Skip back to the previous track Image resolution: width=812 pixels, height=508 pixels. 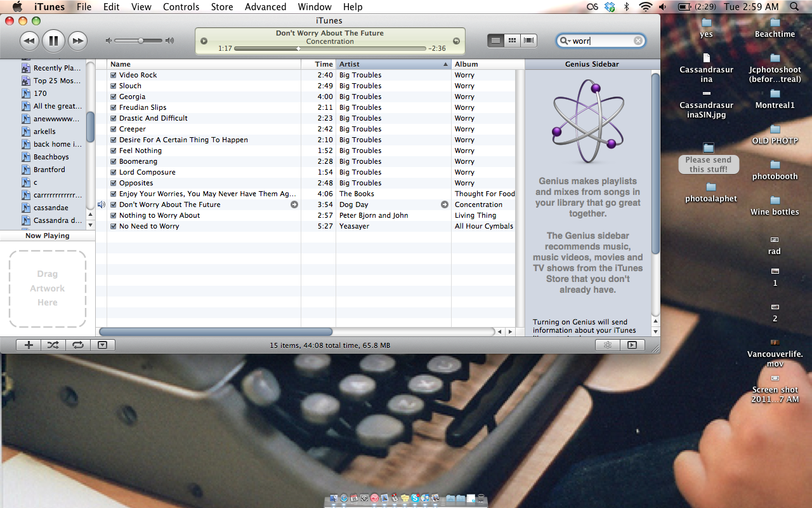[x=29, y=42]
